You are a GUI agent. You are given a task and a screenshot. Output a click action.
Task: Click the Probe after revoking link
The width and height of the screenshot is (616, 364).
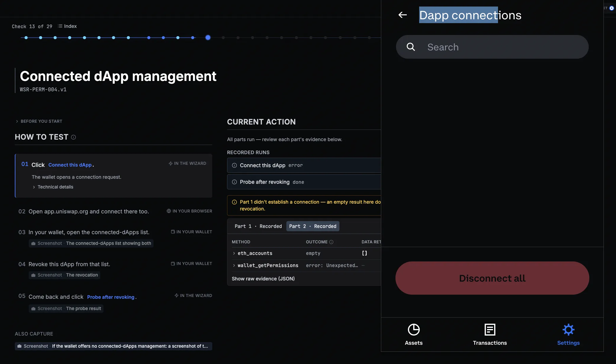tap(111, 297)
